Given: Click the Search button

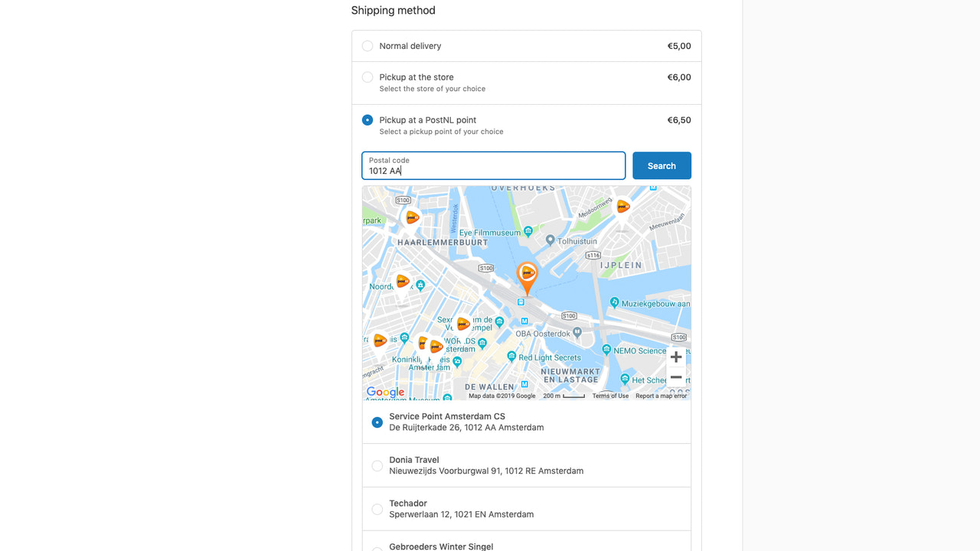Looking at the screenshot, I should pos(661,165).
